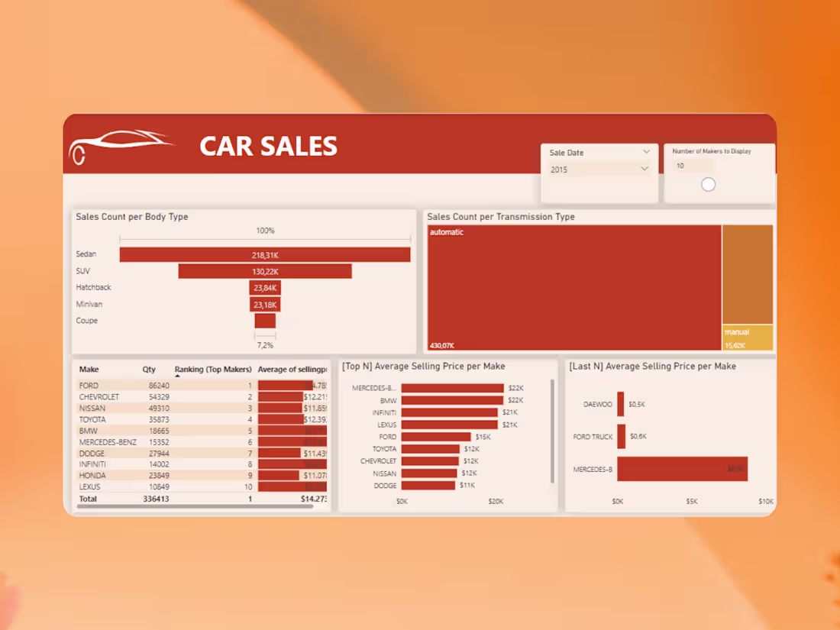Click the Sedan bar in the funnel chart
The width and height of the screenshot is (840, 630).
coord(265,254)
